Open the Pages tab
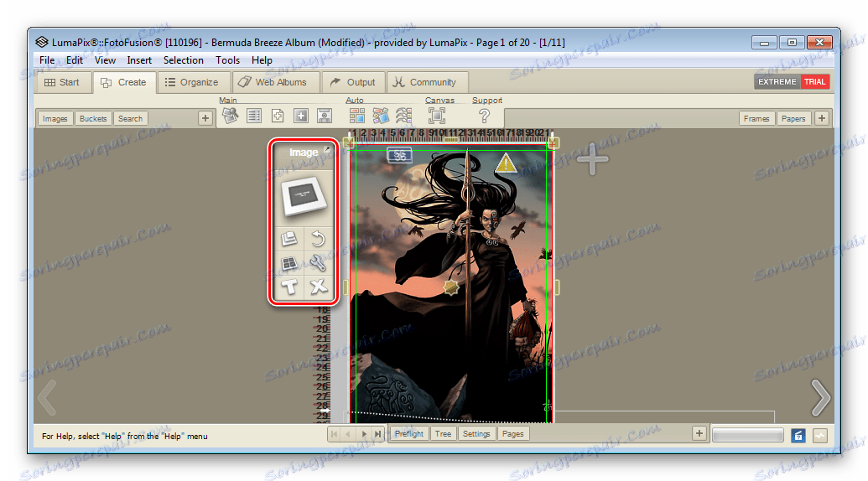 pos(512,434)
